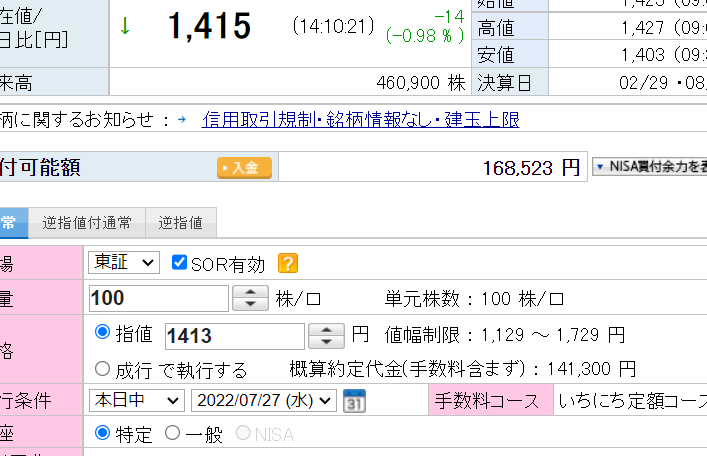This screenshot has height=456, width=707.
Task: Select the 指値 limit order radio button
Action: point(102,333)
